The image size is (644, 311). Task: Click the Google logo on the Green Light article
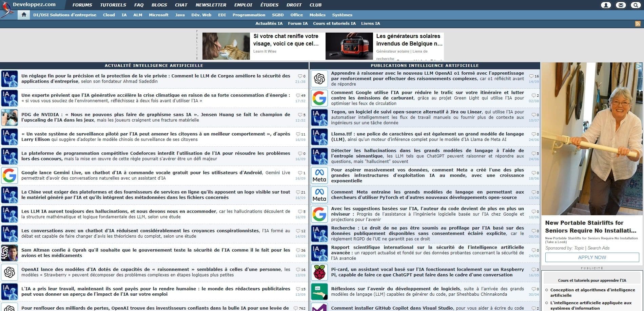pos(319,98)
